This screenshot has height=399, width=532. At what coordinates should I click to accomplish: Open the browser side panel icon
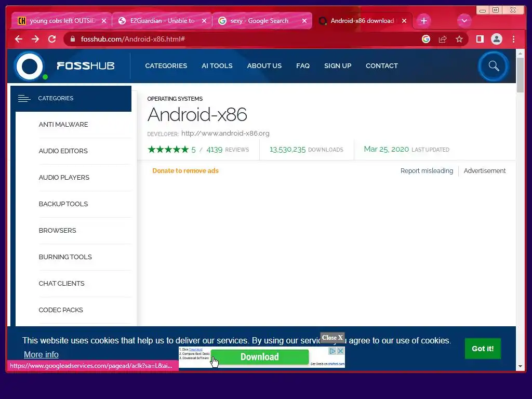[x=480, y=39]
